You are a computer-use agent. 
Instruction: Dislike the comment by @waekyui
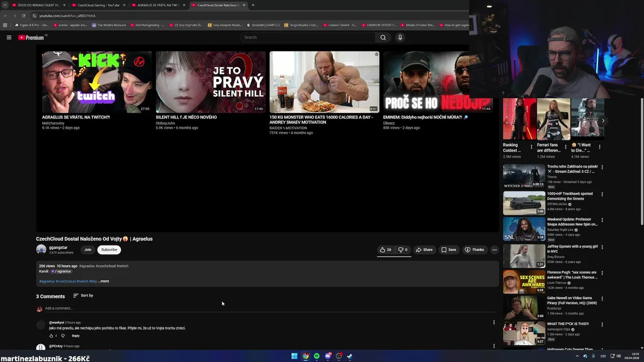[63, 336]
